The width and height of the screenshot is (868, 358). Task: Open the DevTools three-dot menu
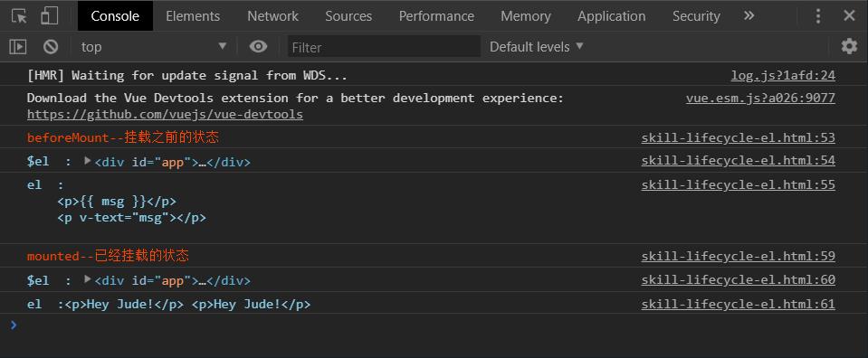[818, 16]
